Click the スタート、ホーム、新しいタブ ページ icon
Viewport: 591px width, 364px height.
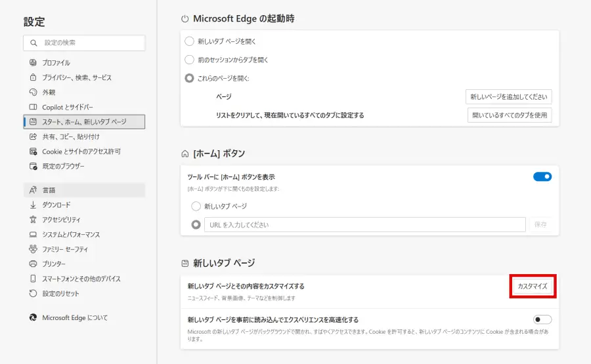tap(33, 121)
